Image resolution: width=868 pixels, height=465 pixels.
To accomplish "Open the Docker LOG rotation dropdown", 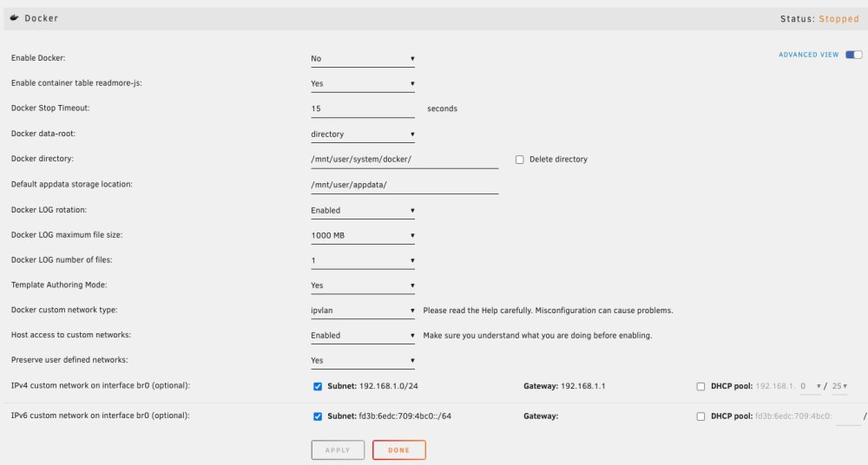I will (x=363, y=210).
